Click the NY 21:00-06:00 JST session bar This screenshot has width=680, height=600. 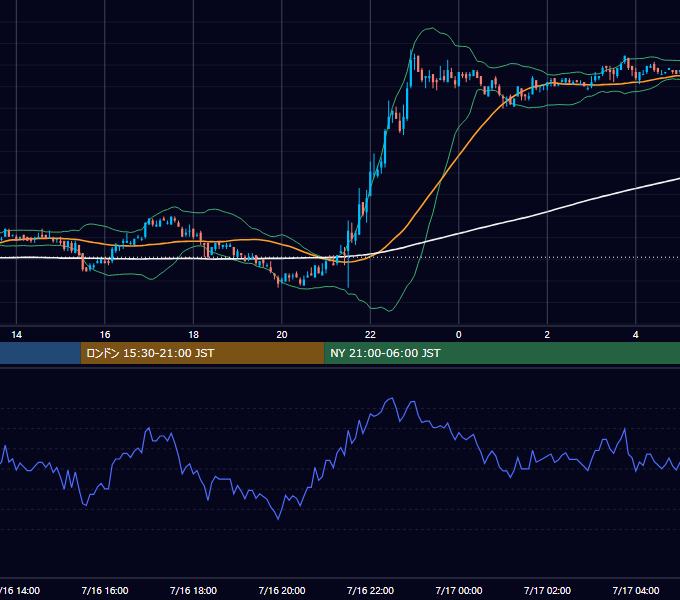click(x=502, y=353)
